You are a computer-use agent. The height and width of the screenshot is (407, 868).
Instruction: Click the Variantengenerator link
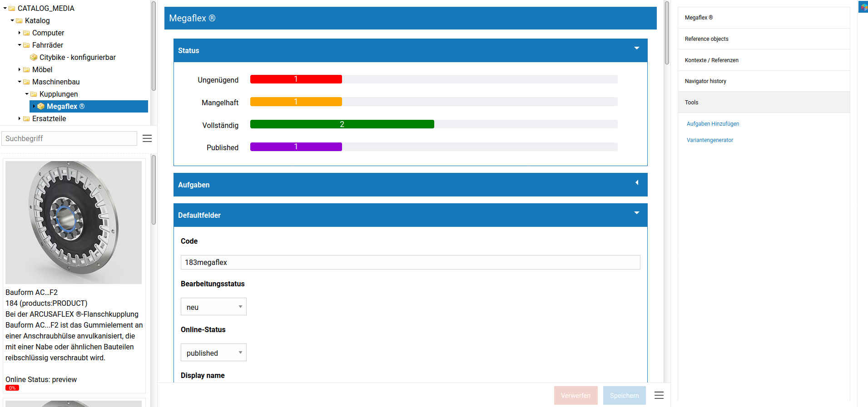click(x=709, y=140)
